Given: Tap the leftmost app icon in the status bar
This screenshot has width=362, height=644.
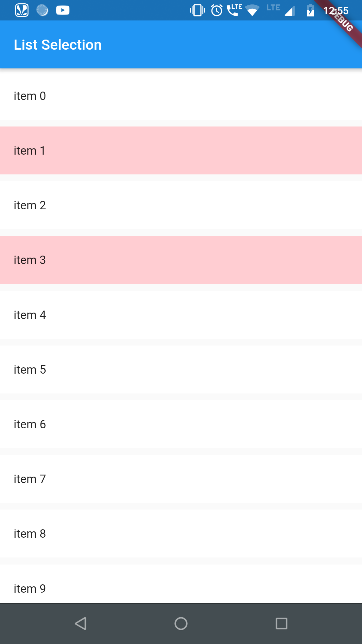Looking at the screenshot, I should coord(21,10).
